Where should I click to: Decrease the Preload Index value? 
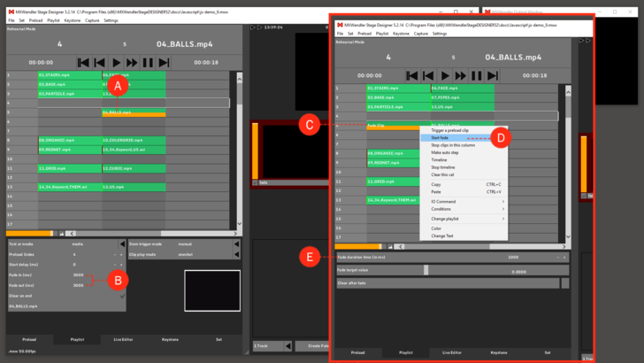(115, 255)
